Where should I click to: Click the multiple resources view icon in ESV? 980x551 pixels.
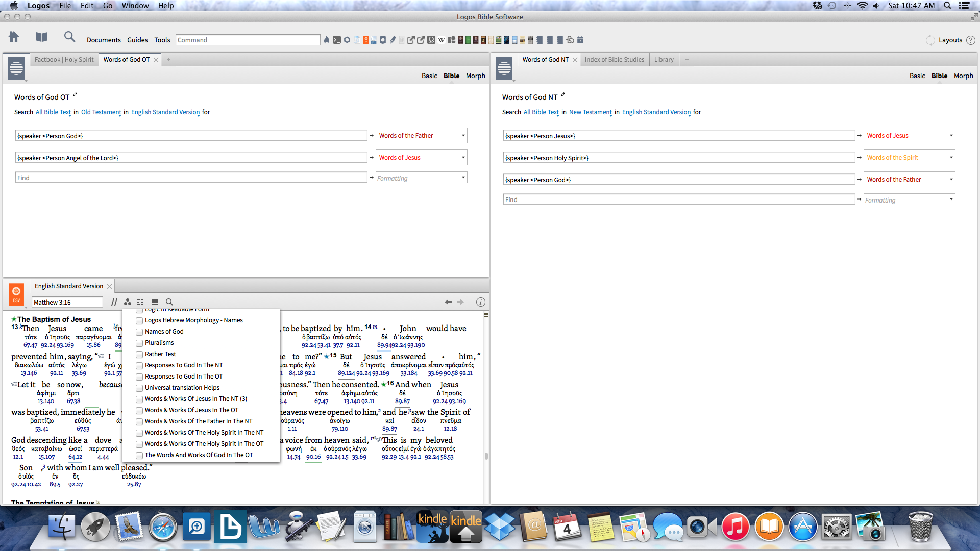click(155, 302)
